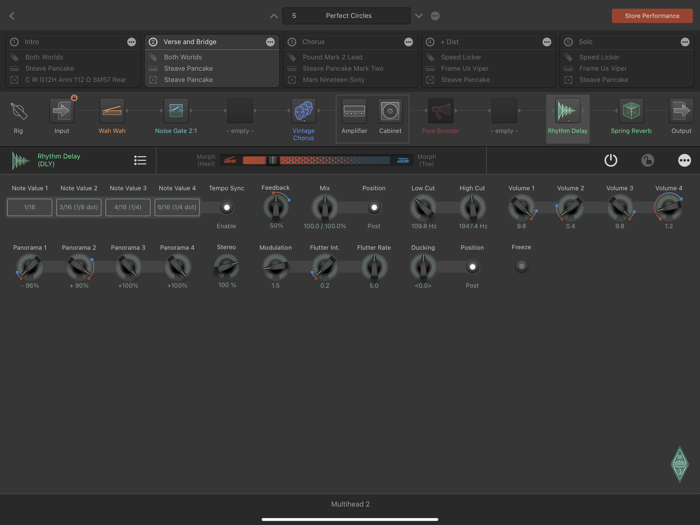Select the Input module icon
The width and height of the screenshot is (700, 525).
tap(62, 111)
